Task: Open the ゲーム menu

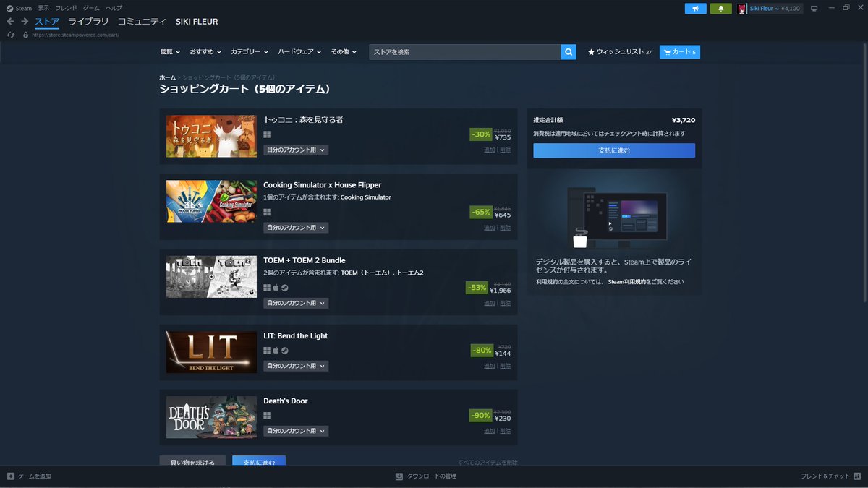Action: [91, 8]
